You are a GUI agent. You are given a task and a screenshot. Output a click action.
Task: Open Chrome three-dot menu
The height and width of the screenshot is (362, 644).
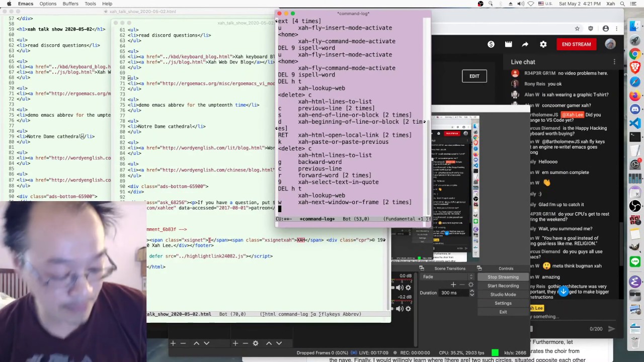pyautogui.click(x=616, y=29)
